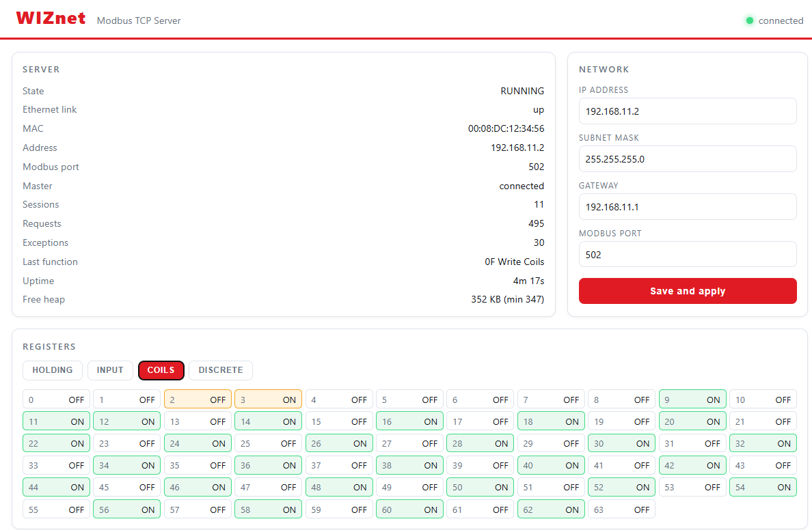Viewport: 812px width, 530px height.
Task: Enable coil 27
Action: (x=409, y=443)
